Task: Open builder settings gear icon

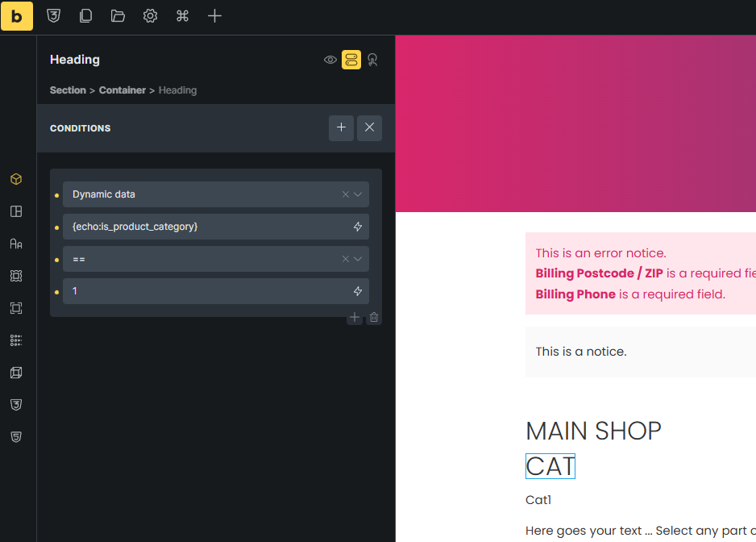Action: (150, 16)
